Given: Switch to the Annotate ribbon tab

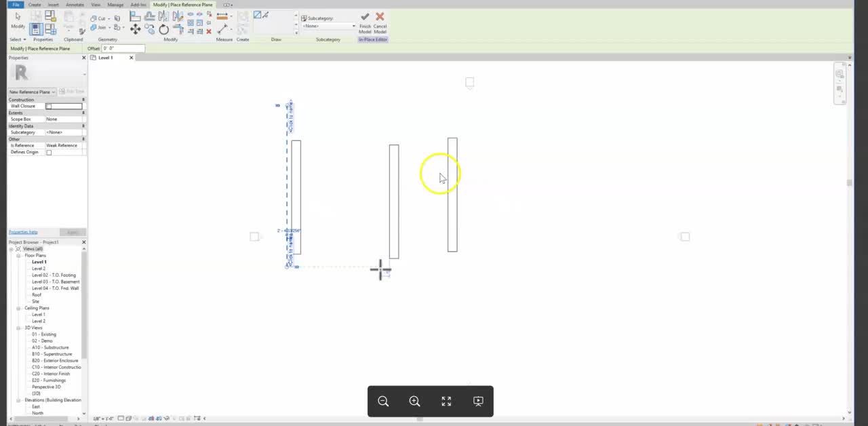Looking at the screenshot, I should tap(75, 4).
